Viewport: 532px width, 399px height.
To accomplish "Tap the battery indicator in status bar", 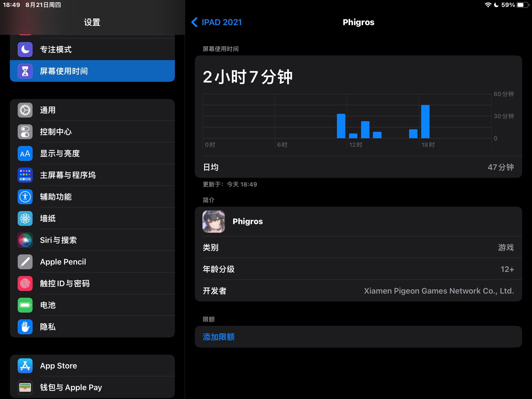I will [x=523, y=5].
